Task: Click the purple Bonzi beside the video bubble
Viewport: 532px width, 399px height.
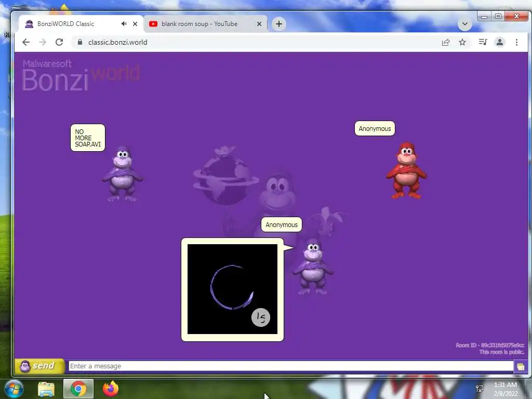Action: pos(313,267)
